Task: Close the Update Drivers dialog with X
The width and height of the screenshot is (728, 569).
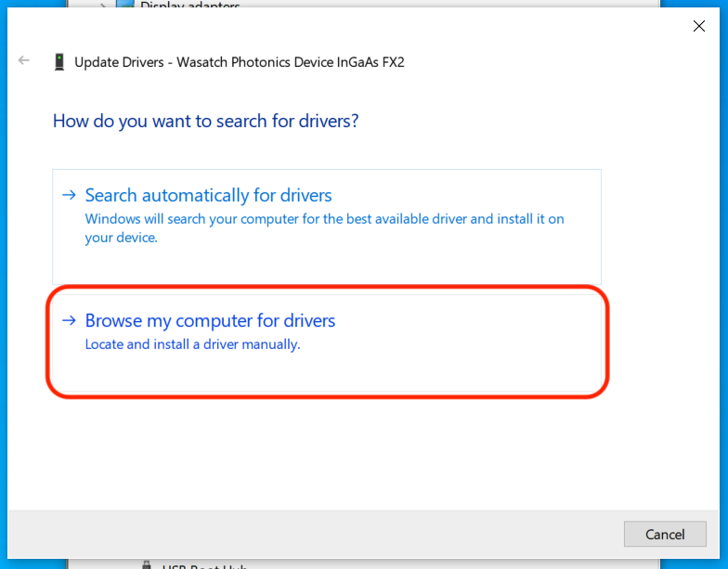Action: click(699, 26)
